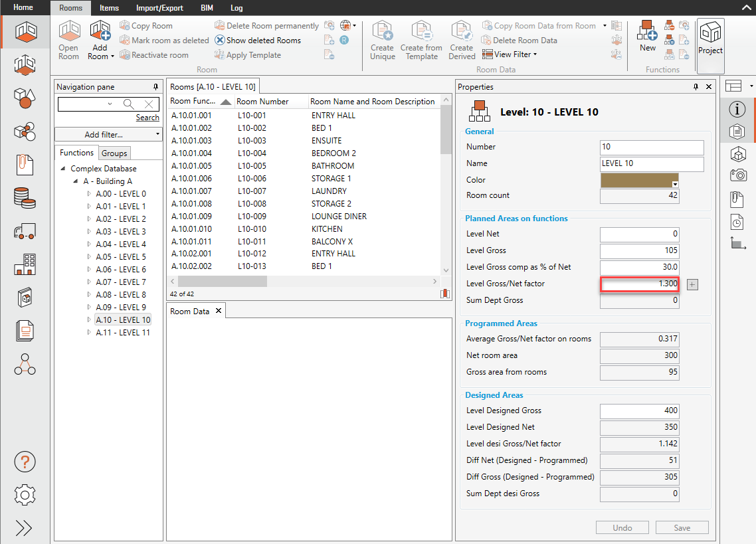Switch to the Groups tab
This screenshot has width=756, height=544.
(x=114, y=153)
